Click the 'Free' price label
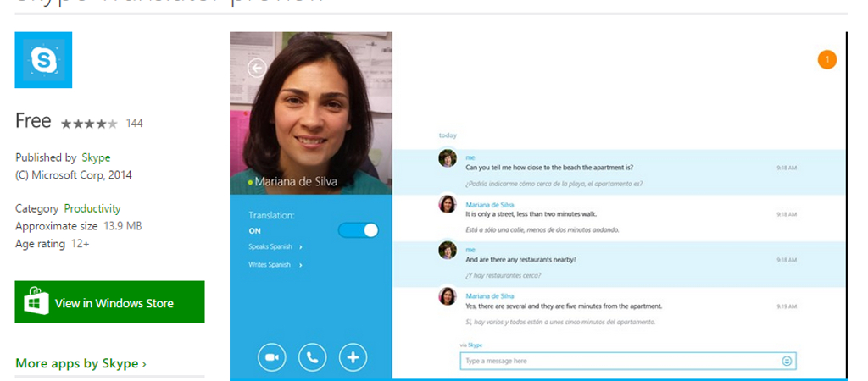This screenshot has height=381, width=868. point(33,121)
